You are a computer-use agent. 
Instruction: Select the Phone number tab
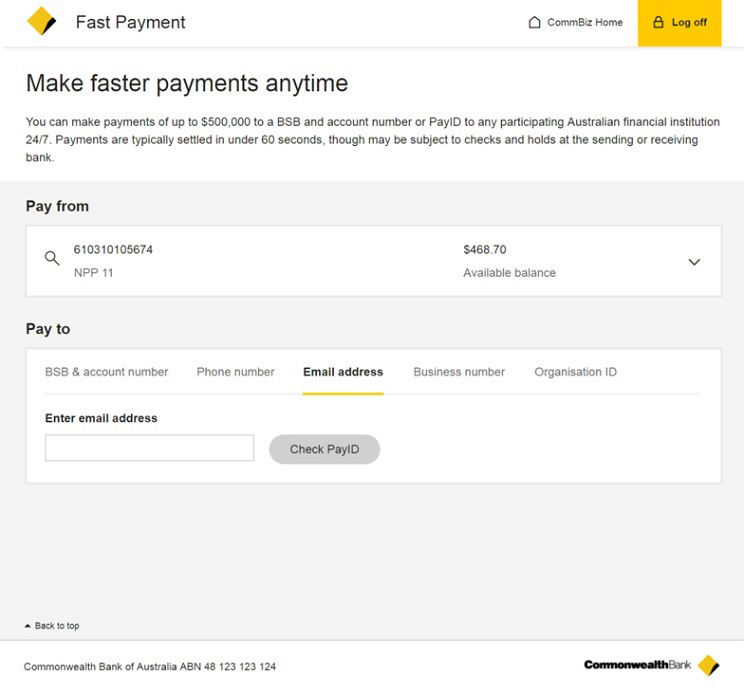click(235, 372)
